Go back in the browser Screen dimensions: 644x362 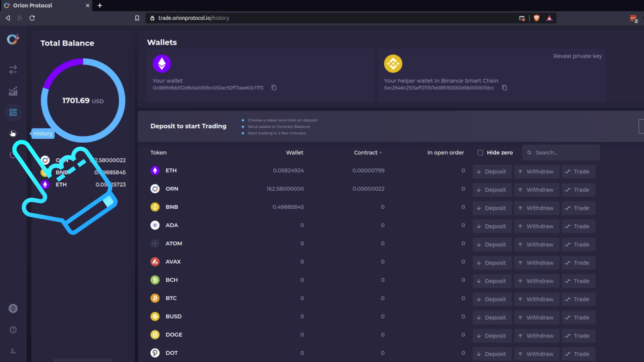click(x=8, y=18)
